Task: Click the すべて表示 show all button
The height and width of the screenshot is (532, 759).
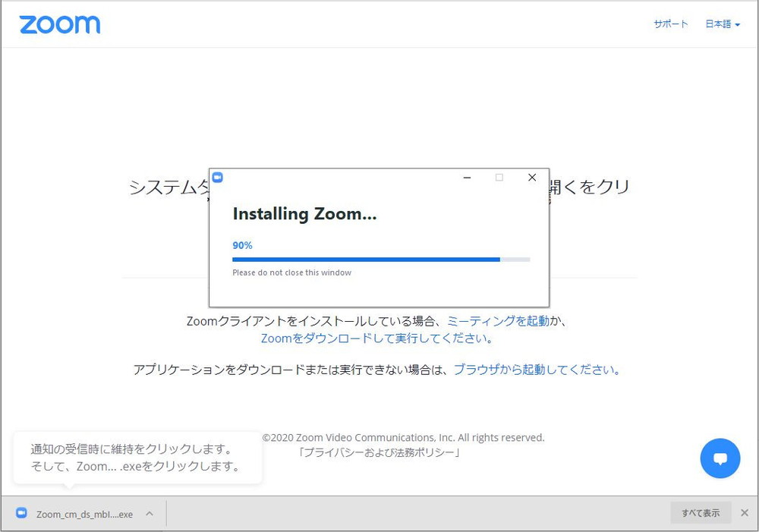Action: coord(700,513)
